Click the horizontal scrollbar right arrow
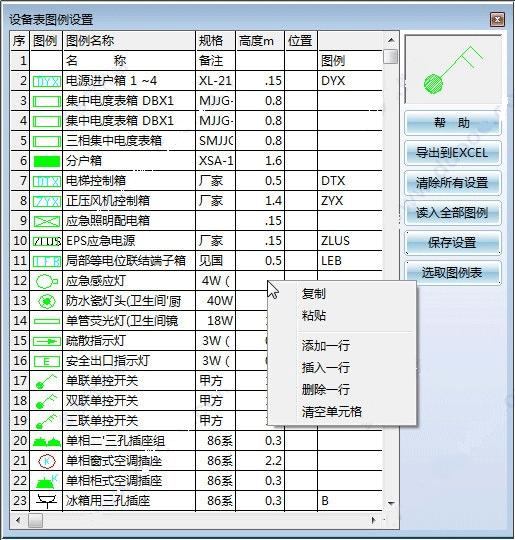The image size is (515, 540). [374, 520]
